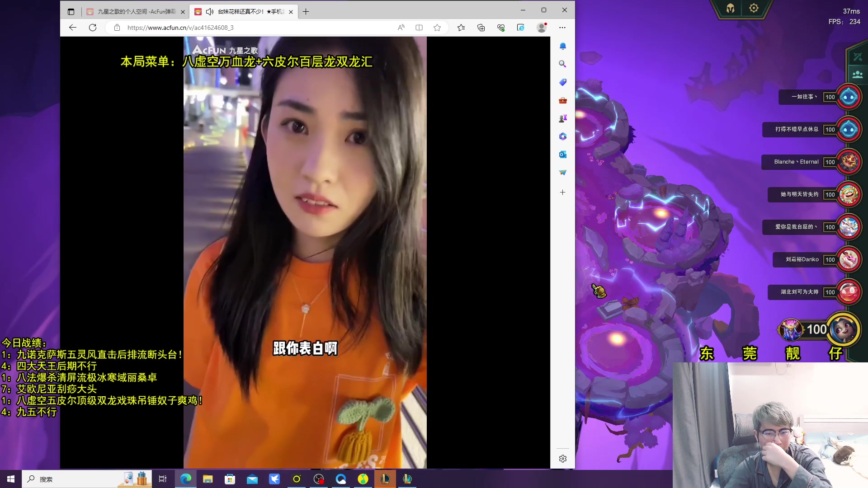Open a new browser tab
The height and width of the screenshot is (488, 868).
point(306,12)
